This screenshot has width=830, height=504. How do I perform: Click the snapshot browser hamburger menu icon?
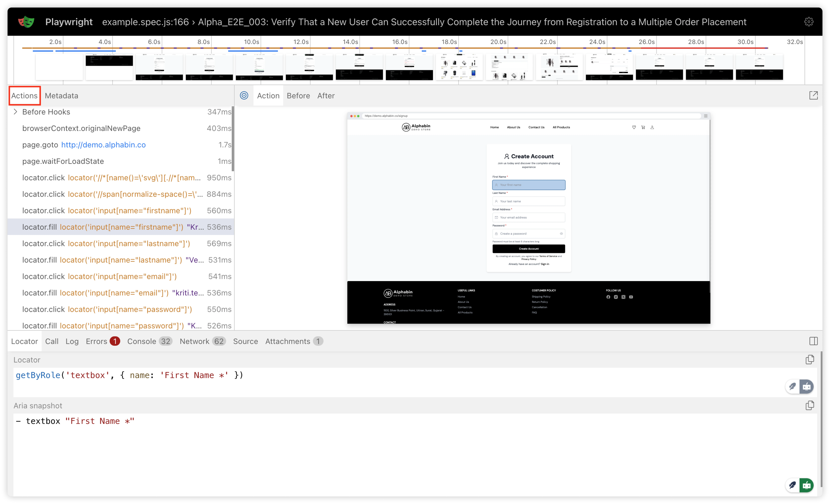706,116
